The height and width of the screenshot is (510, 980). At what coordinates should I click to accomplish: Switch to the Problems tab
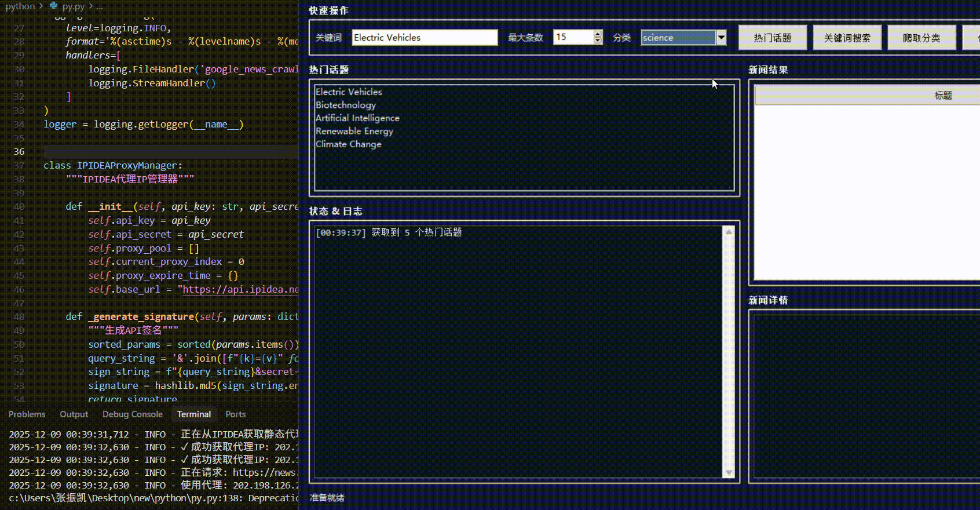click(x=27, y=414)
